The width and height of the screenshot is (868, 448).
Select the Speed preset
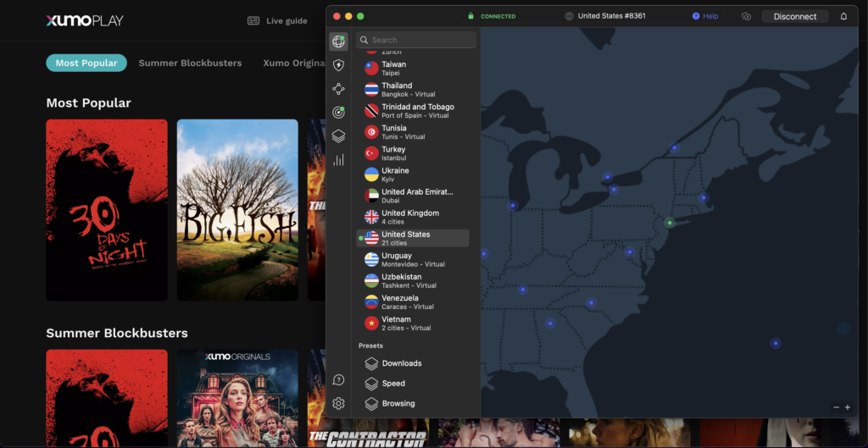pyautogui.click(x=393, y=384)
